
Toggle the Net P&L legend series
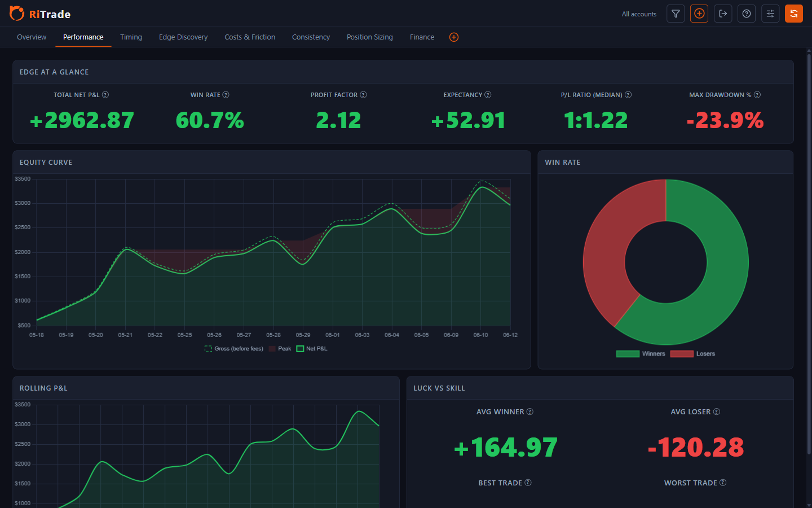click(x=312, y=349)
